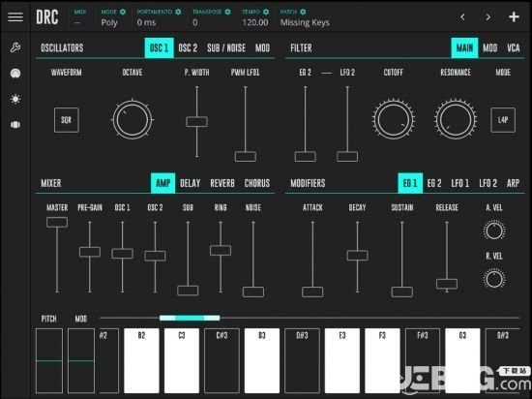Click the sun brightness icon in sidebar
The image size is (532, 399).
click(x=15, y=99)
